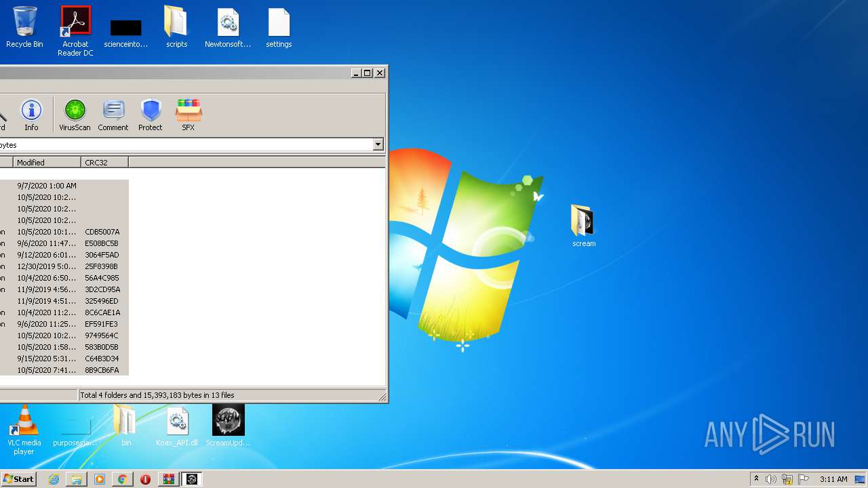Image resolution: width=868 pixels, height=488 pixels.
Task: Select VLC media player desktop shortcut
Action: 24,430
